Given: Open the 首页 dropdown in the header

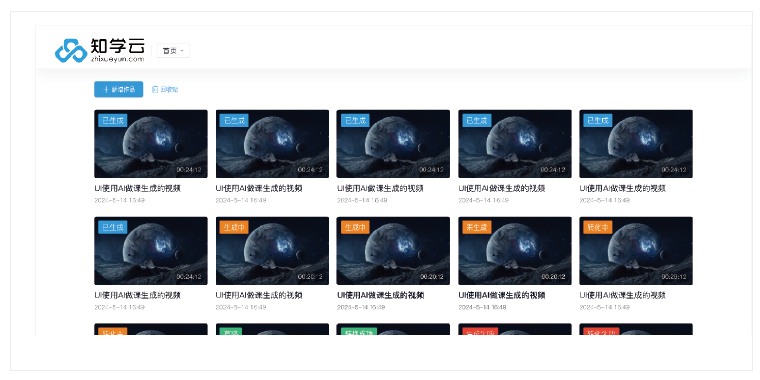Looking at the screenshot, I should click(x=173, y=51).
